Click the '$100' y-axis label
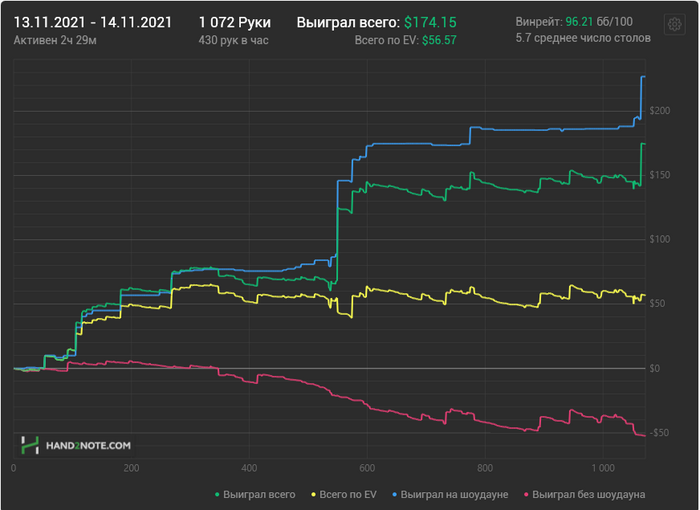700x510 pixels. click(x=660, y=239)
